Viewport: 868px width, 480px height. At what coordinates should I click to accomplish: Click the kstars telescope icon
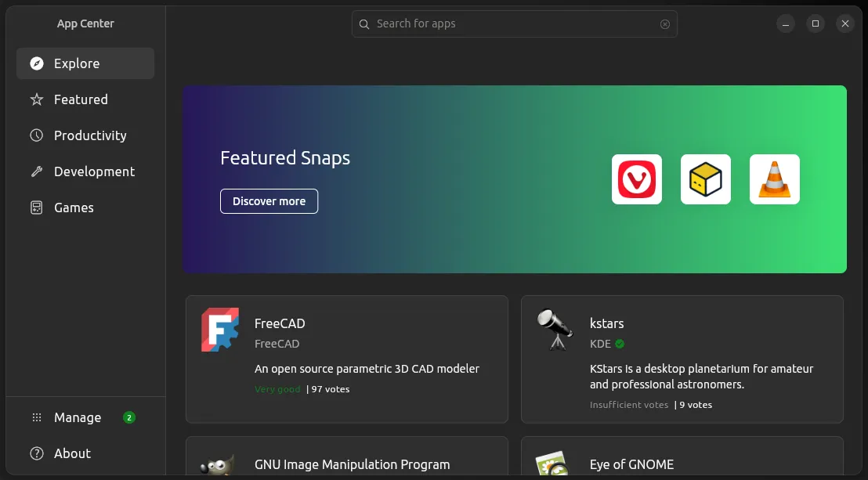pyautogui.click(x=555, y=330)
